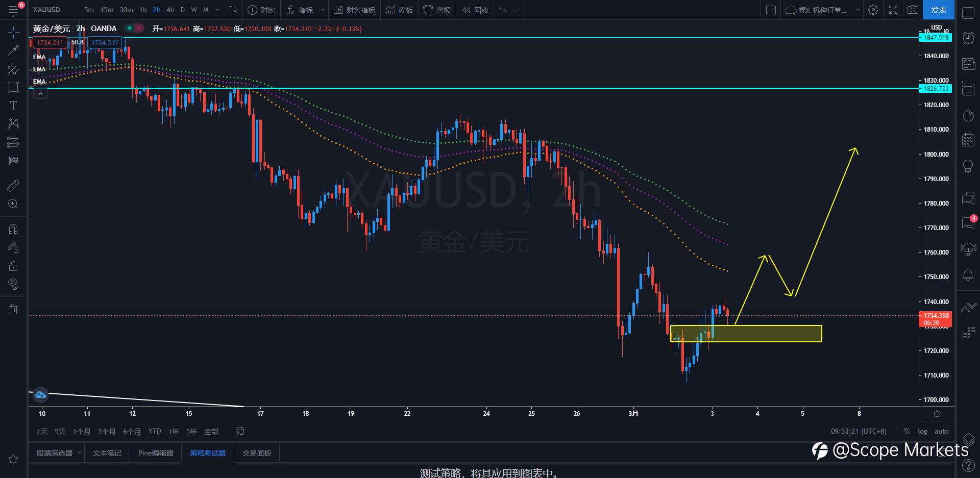Toggle lock all drawing tools
The image size is (980, 478).
click(x=13, y=266)
